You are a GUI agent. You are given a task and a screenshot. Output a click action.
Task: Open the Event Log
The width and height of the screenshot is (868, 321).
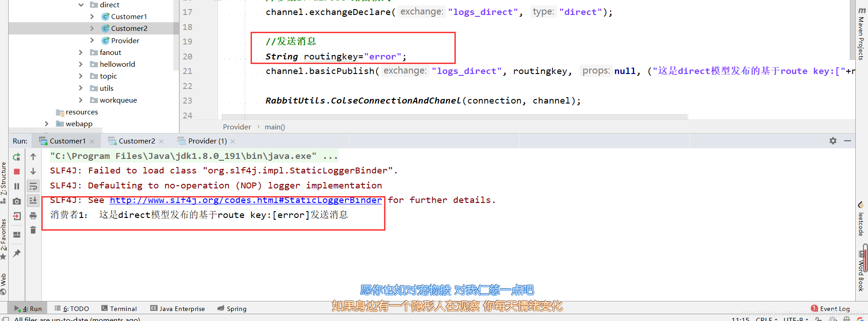[830, 308]
